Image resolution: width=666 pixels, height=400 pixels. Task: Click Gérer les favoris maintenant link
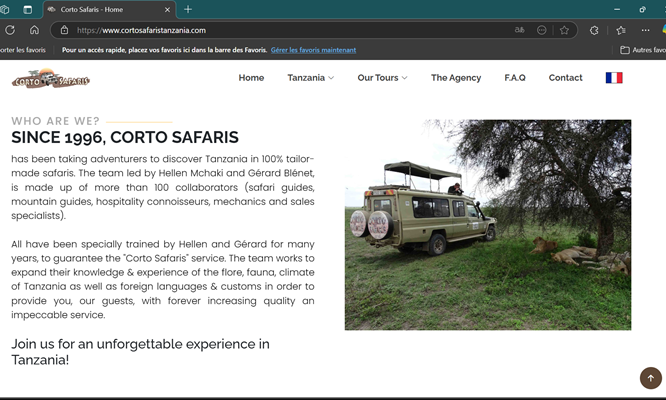[x=313, y=50]
